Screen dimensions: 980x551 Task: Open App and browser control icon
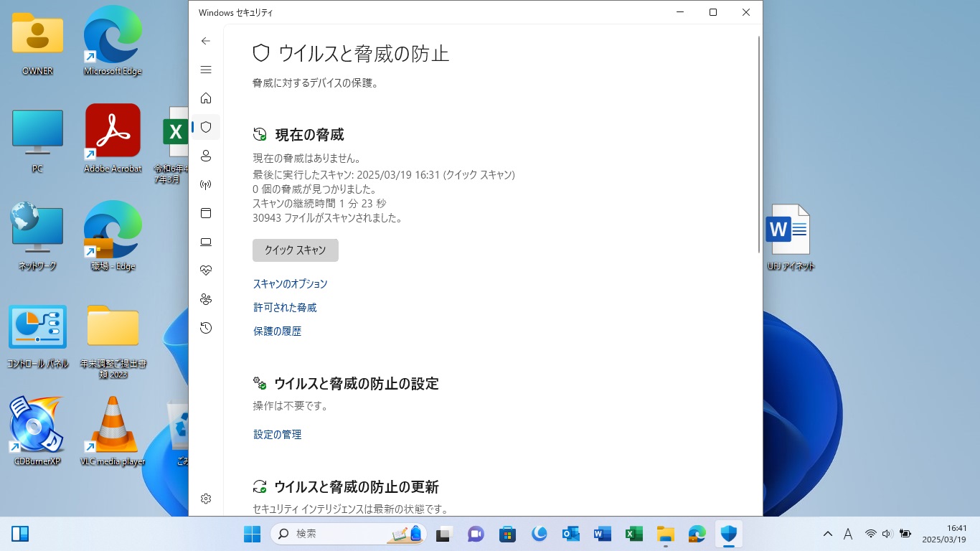point(206,213)
